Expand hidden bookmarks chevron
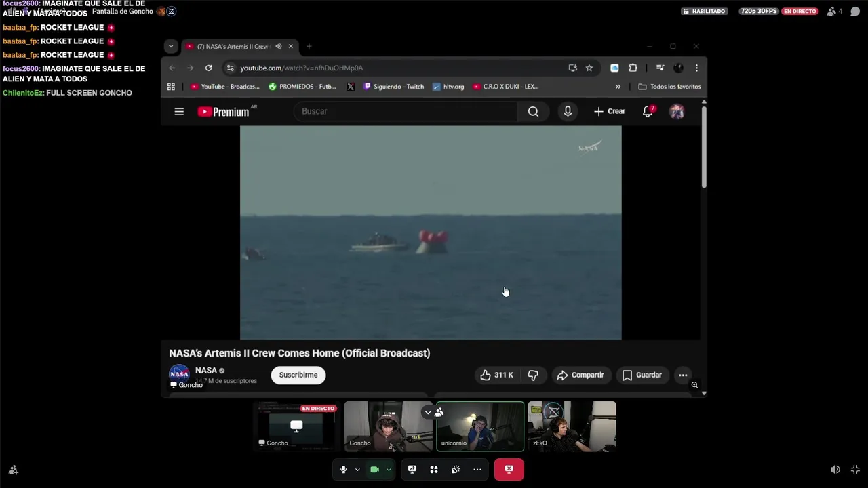The height and width of the screenshot is (488, 868). (x=618, y=87)
